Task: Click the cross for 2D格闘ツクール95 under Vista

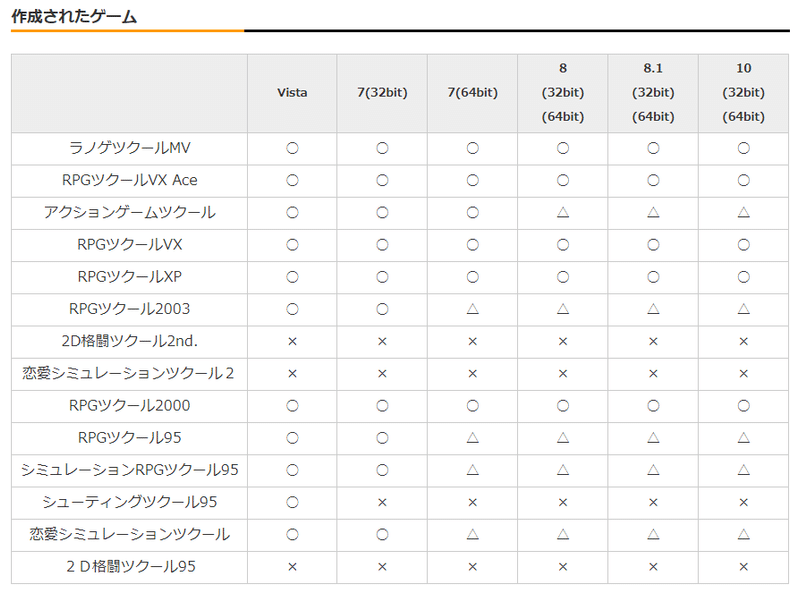Action: tap(292, 566)
